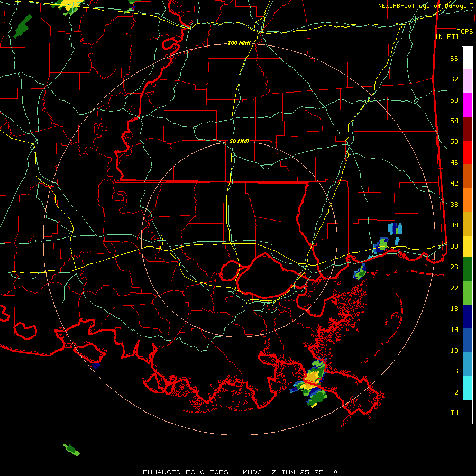
Task: Click the '22' legend value
Action: point(454,288)
